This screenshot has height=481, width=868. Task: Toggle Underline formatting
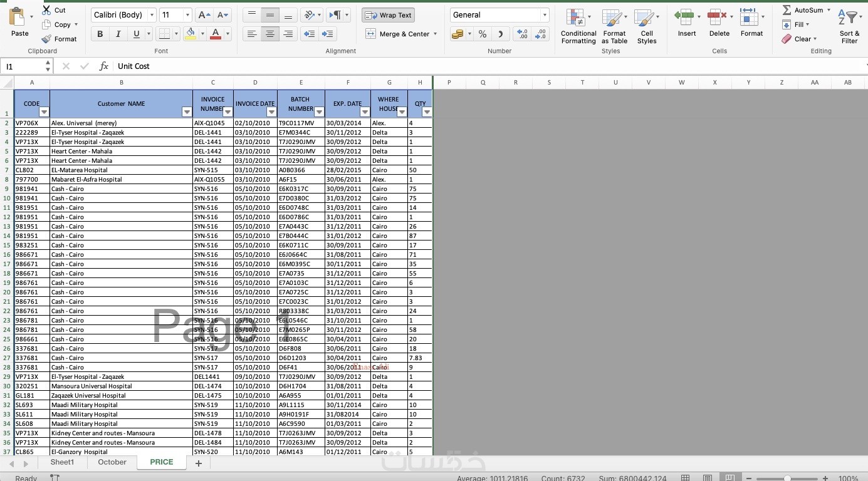point(136,34)
